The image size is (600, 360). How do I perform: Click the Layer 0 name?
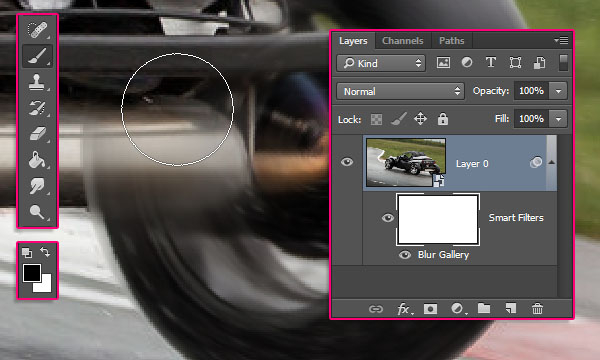point(472,164)
